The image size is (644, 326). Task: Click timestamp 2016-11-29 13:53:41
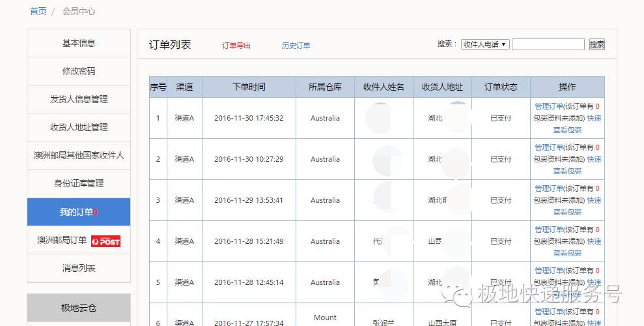tap(249, 200)
